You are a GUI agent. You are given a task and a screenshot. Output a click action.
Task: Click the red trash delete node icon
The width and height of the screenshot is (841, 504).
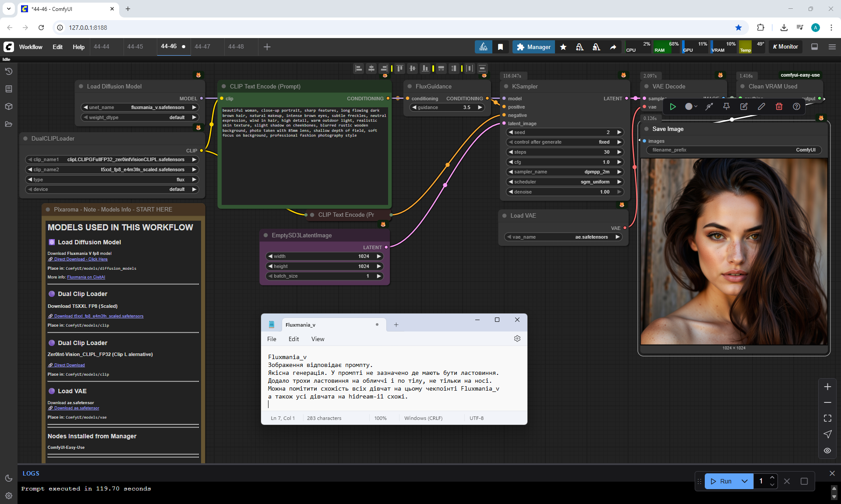point(779,106)
